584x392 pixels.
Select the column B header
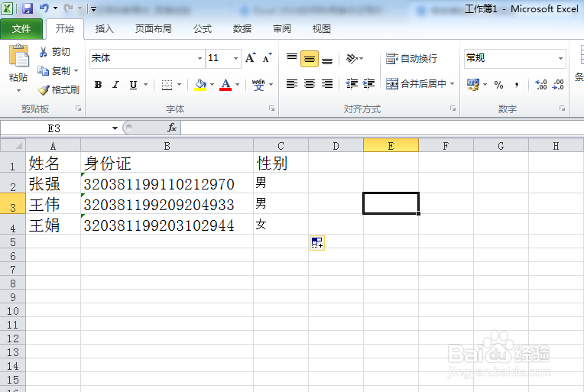pos(167,145)
